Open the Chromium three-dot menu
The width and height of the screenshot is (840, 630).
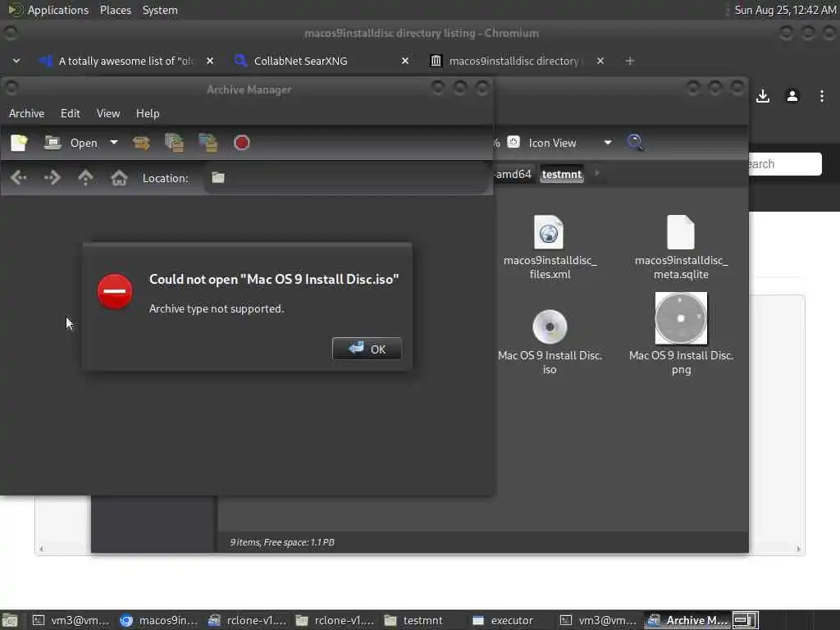click(x=822, y=97)
